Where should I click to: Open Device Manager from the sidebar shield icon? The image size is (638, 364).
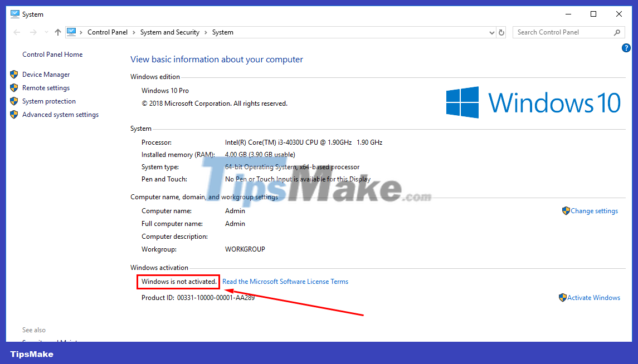[x=14, y=74]
